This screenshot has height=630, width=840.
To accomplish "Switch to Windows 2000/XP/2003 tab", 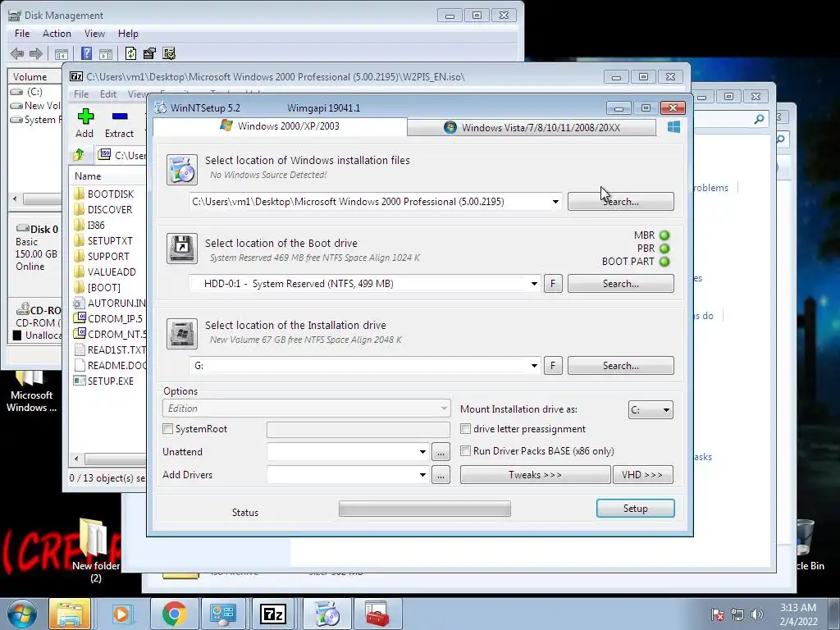I will pyautogui.click(x=280, y=126).
